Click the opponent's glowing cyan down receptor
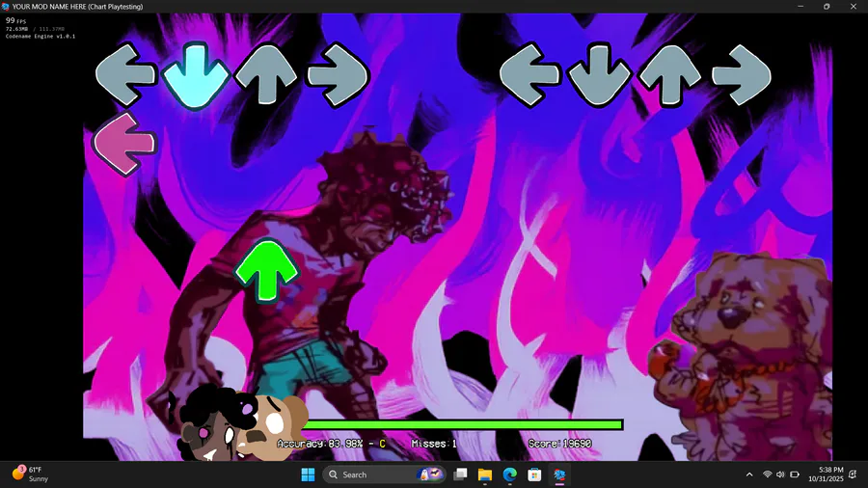 196,76
